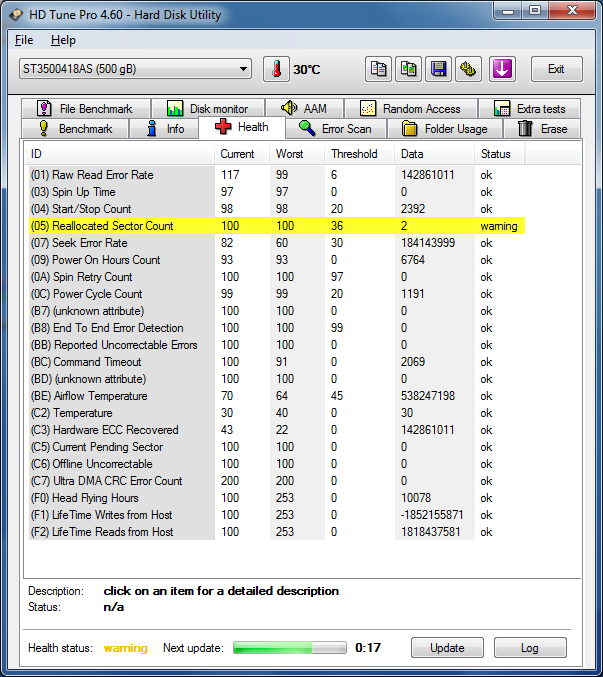The image size is (603, 677).
Task: Select the Health tab
Action: click(x=242, y=127)
